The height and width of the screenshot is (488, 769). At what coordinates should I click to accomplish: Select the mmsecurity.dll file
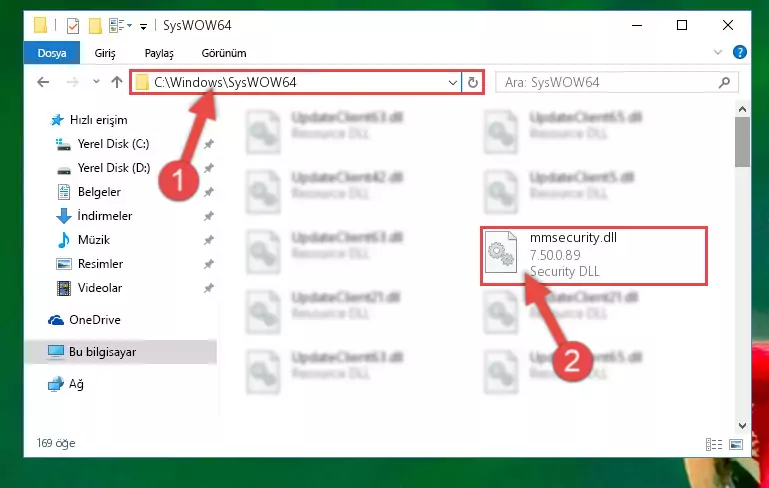(x=593, y=255)
